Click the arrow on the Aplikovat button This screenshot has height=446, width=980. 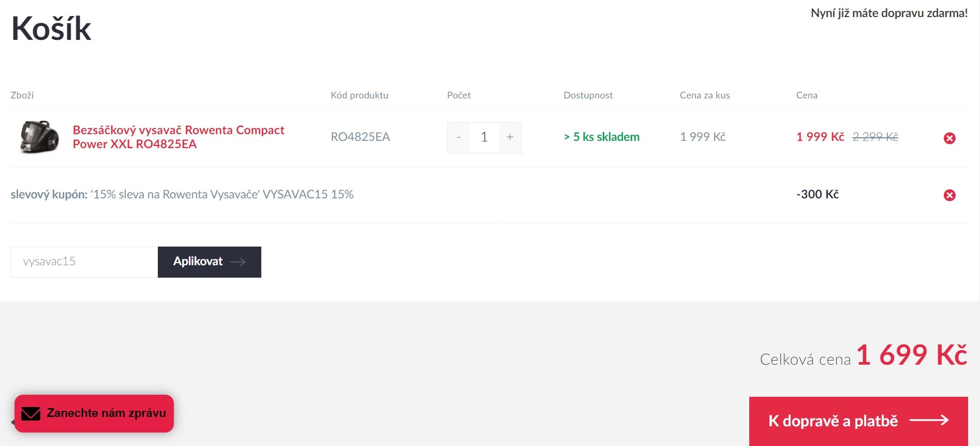point(238,262)
